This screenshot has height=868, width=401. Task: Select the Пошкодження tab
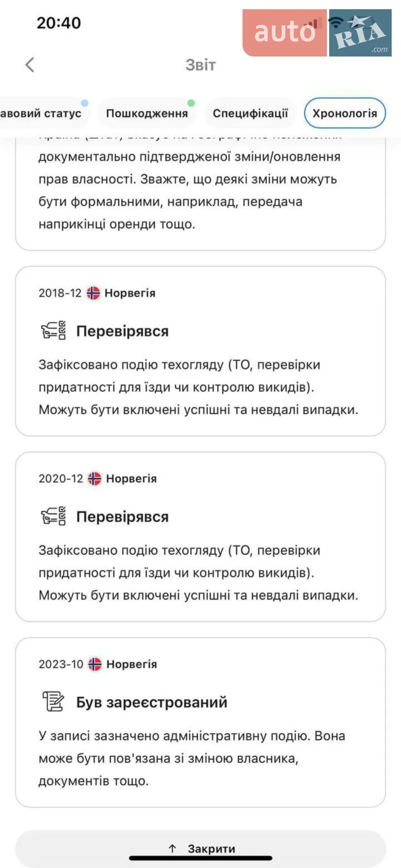point(147,113)
